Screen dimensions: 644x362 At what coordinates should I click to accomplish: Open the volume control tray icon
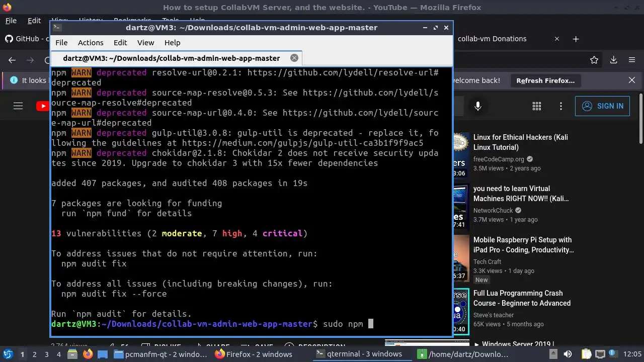(x=568, y=354)
